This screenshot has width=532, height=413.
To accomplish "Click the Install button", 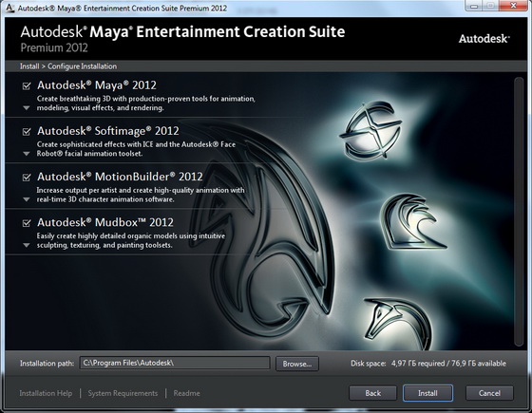I will tap(427, 393).
